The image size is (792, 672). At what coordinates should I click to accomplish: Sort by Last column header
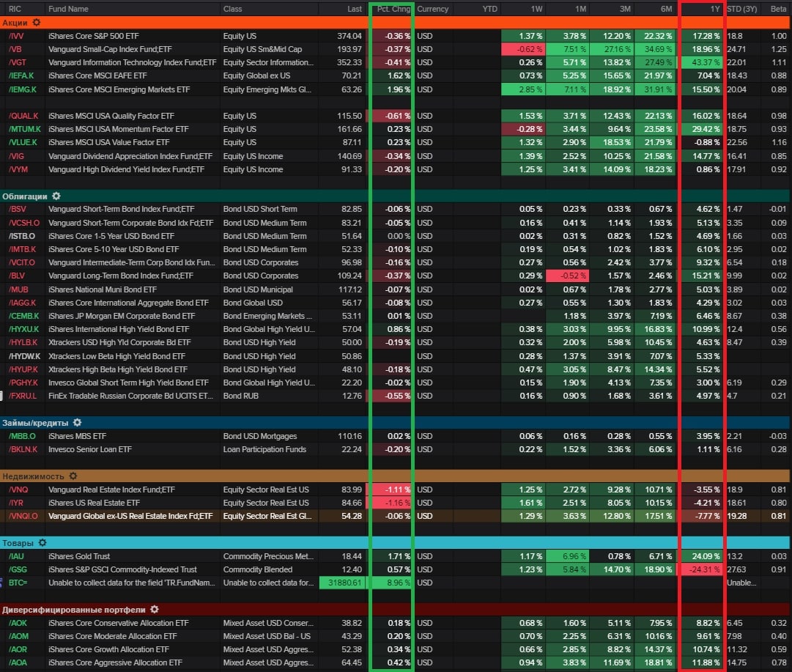click(x=355, y=9)
